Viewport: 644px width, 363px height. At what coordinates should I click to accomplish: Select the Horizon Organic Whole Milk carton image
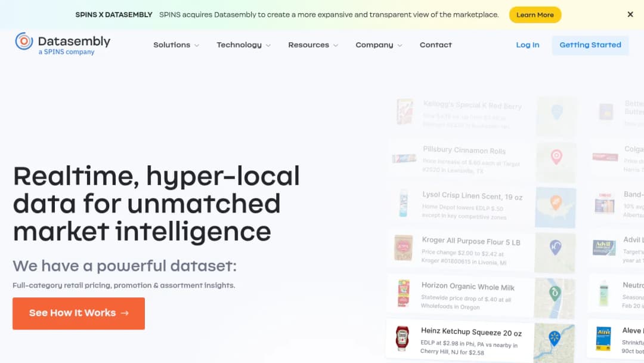click(x=403, y=293)
